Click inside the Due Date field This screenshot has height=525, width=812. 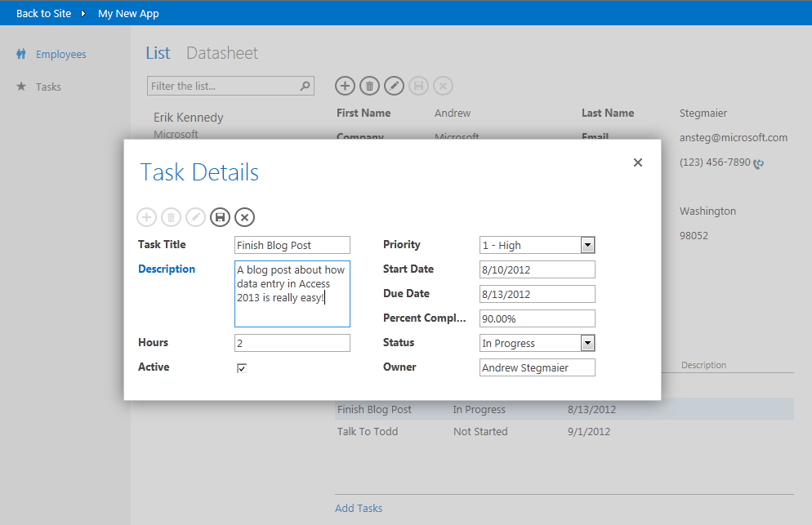coord(537,294)
